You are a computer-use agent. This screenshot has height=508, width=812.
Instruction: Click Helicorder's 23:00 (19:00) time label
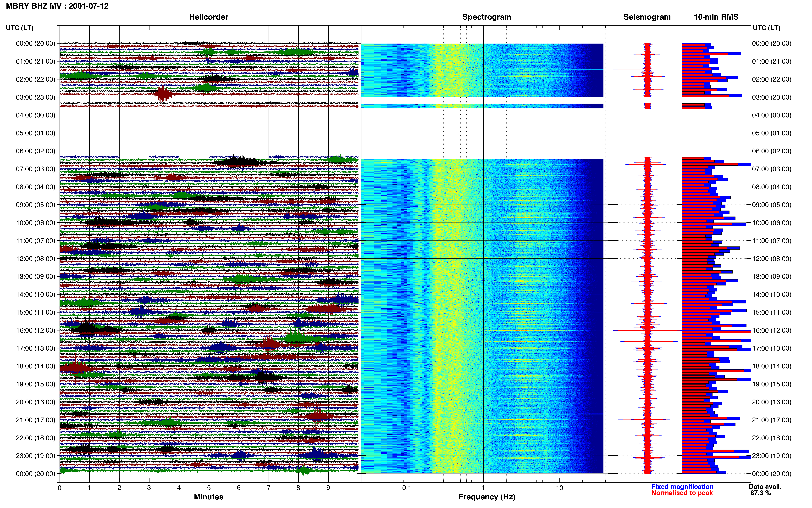coord(36,456)
